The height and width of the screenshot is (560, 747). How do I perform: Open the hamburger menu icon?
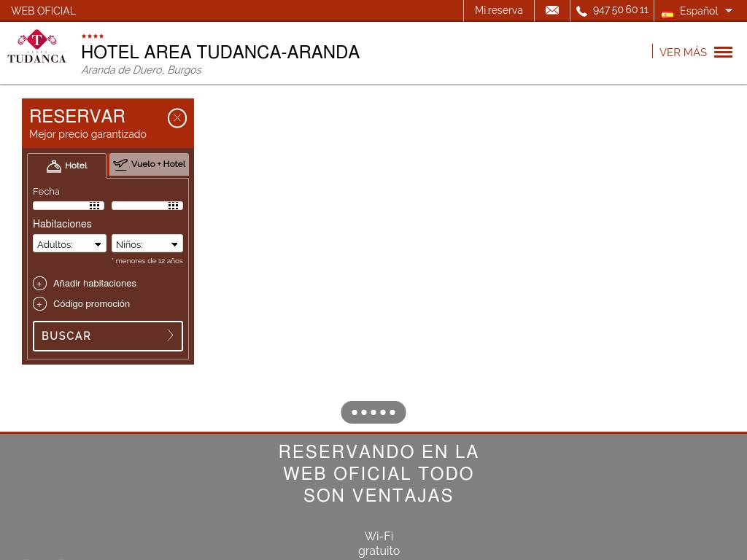tap(723, 52)
